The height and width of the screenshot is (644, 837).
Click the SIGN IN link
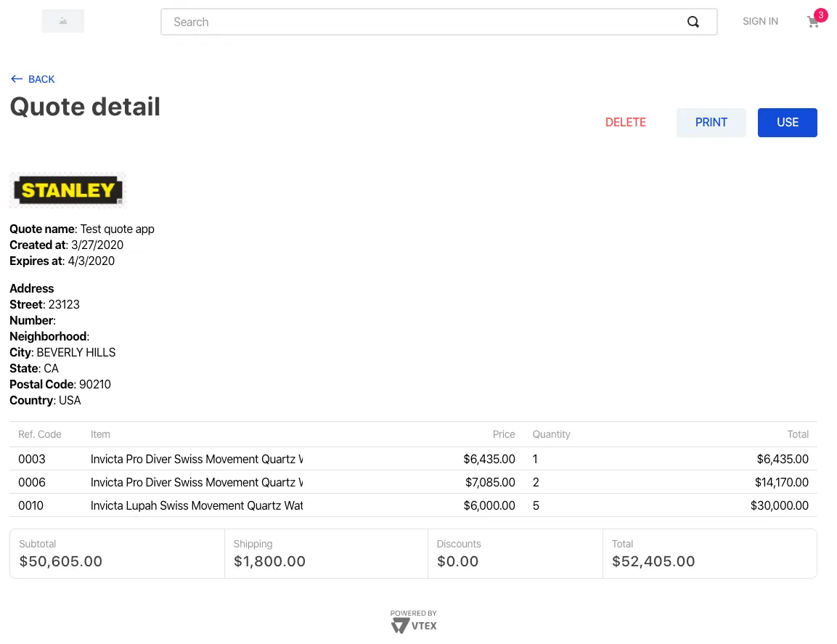(x=760, y=22)
